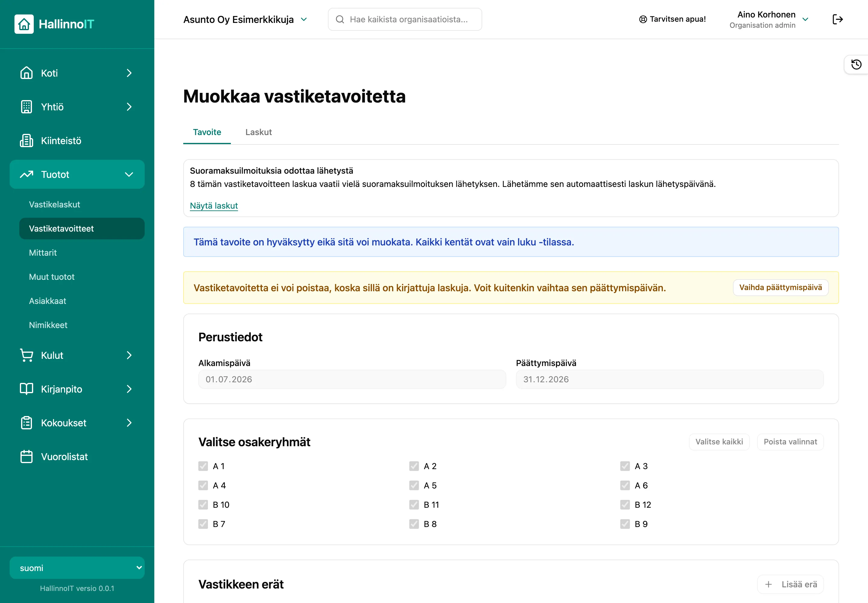Click the Päättymispäivä date field
Image resolution: width=868 pixels, height=603 pixels.
tap(670, 379)
